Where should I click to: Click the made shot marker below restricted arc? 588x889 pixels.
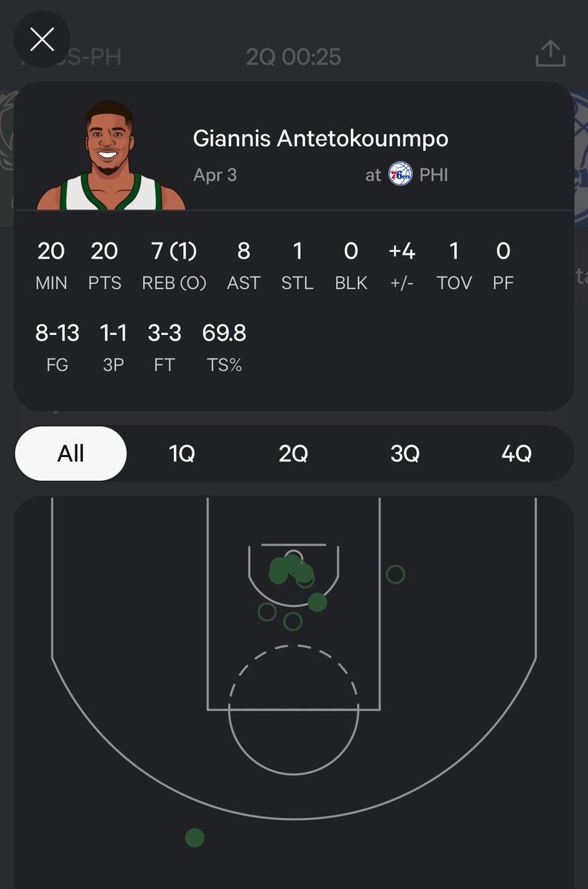(317, 602)
